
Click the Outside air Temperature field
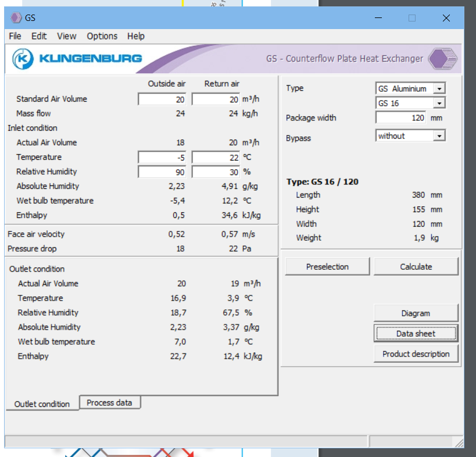click(x=162, y=158)
